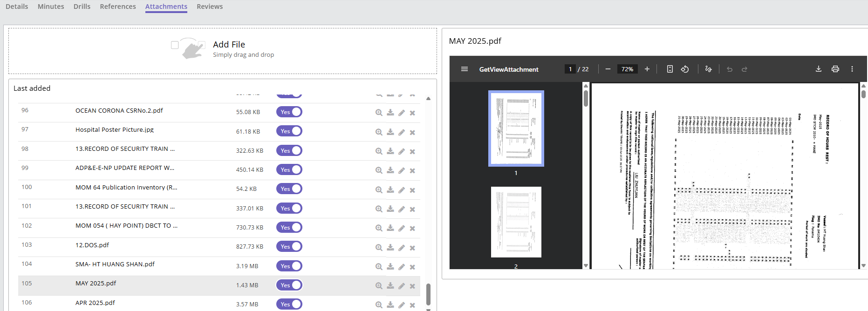The height and width of the screenshot is (311, 868).
Task: Delete Hospital Poster Picture.jpg
Action: point(412,132)
